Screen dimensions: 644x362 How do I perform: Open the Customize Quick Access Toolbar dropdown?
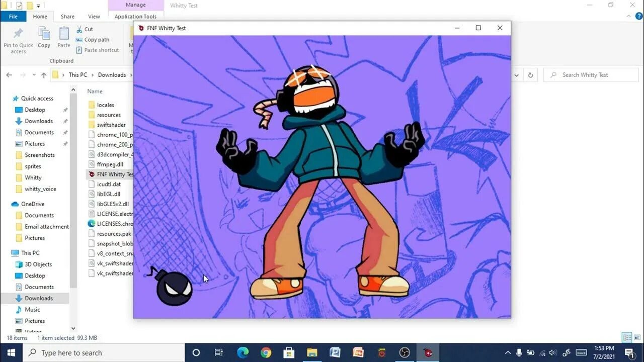click(x=39, y=6)
